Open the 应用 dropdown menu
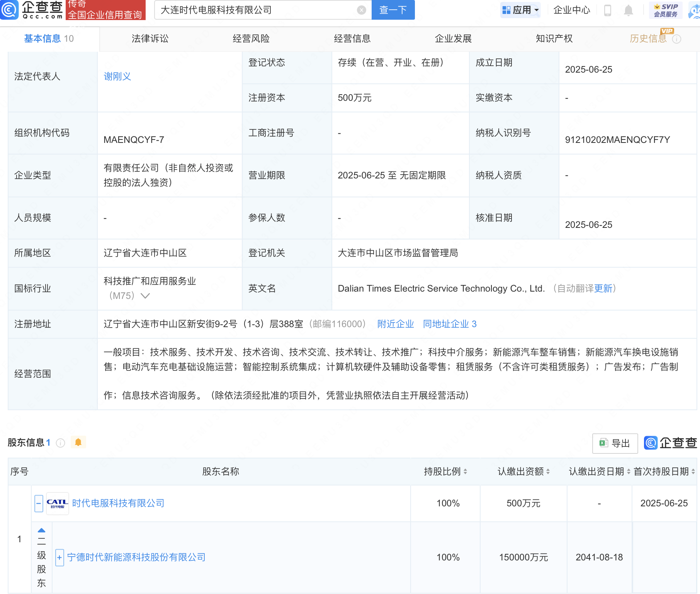Viewport: 700px width, 594px height. pos(520,10)
